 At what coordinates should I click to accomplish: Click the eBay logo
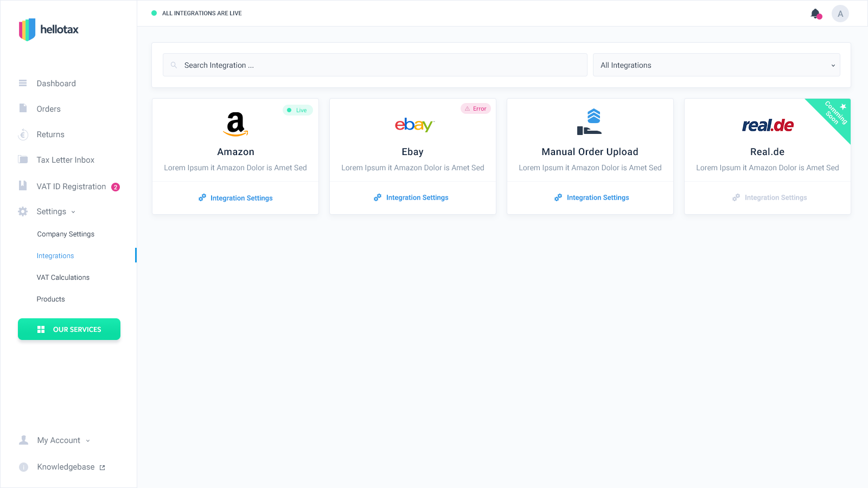pos(414,125)
